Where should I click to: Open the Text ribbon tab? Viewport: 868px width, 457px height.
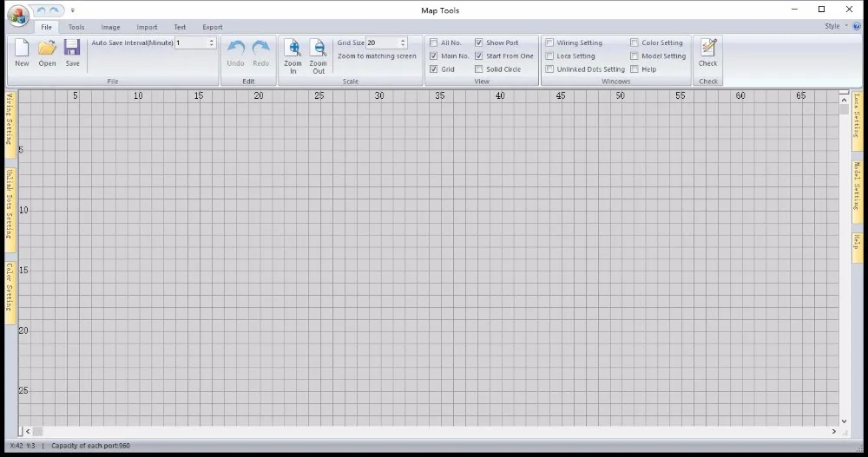pyautogui.click(x=180, y=27)
